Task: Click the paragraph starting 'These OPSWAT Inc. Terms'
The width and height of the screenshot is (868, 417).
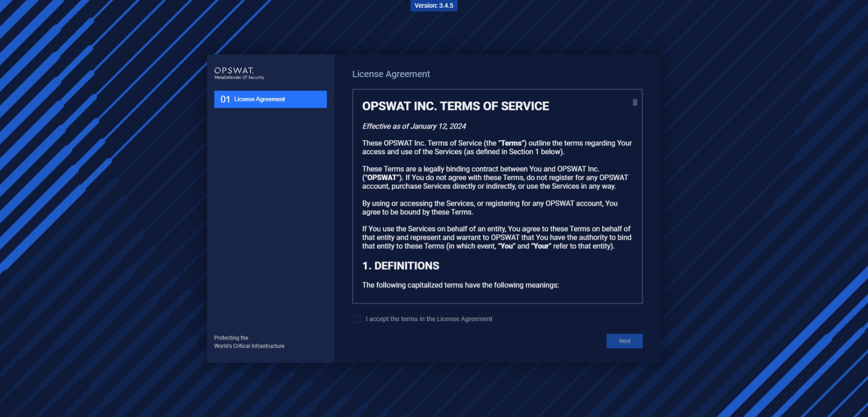Action: pos(497,147)
